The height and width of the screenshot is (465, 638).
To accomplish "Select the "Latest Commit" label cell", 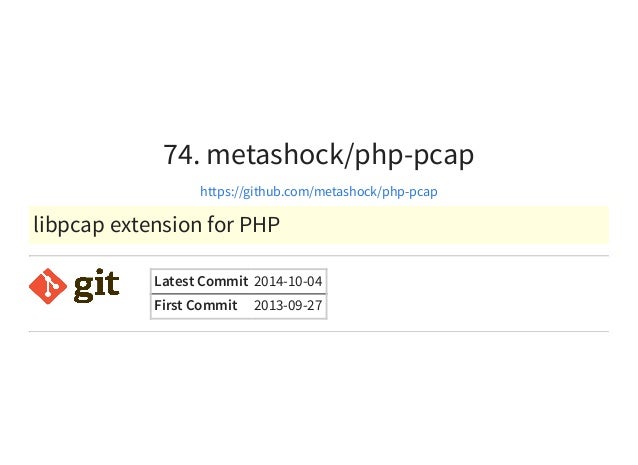I will tap(201, 281).
